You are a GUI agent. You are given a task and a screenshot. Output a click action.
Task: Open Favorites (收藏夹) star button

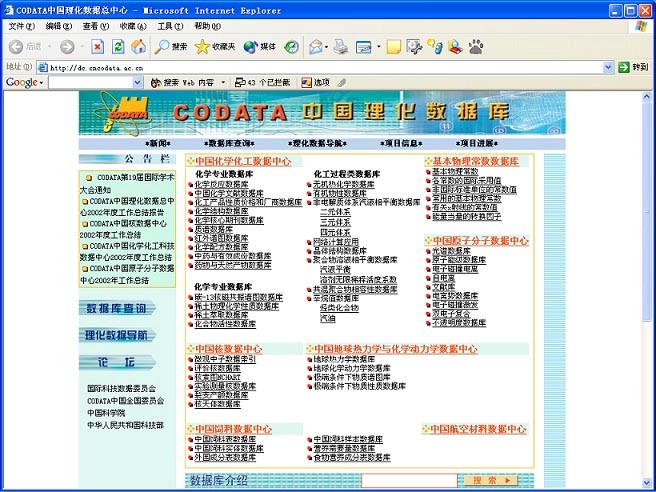tap(215, 46)
